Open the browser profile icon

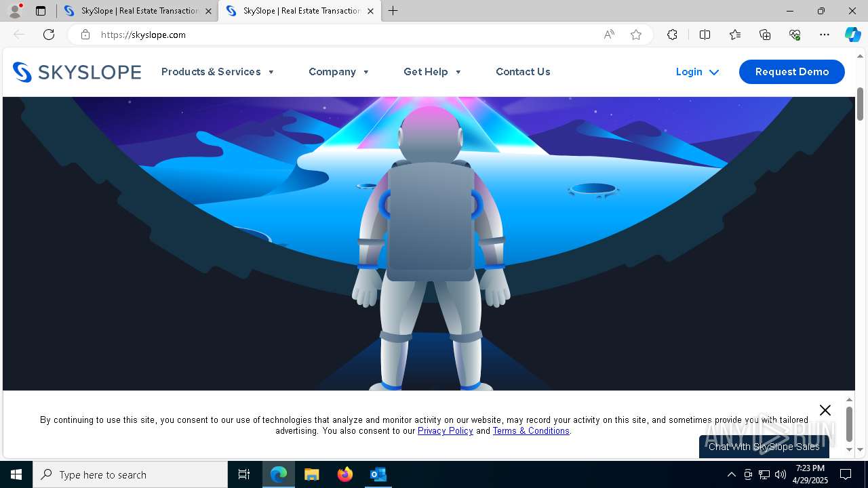(15, 11)
